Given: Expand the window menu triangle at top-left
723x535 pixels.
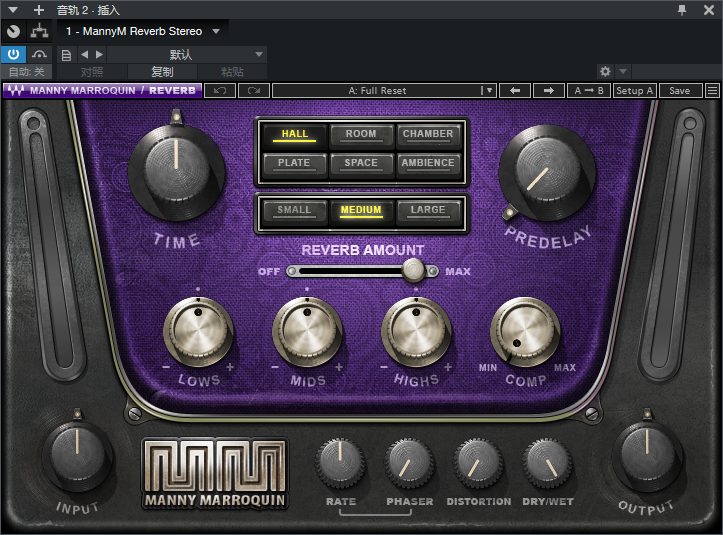Looking at the screenshot, I should point(13,10).
